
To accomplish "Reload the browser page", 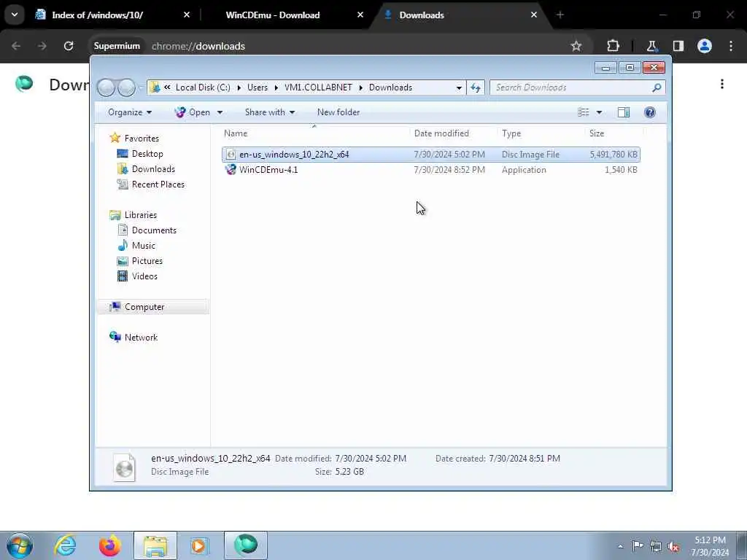I will 69,46.
